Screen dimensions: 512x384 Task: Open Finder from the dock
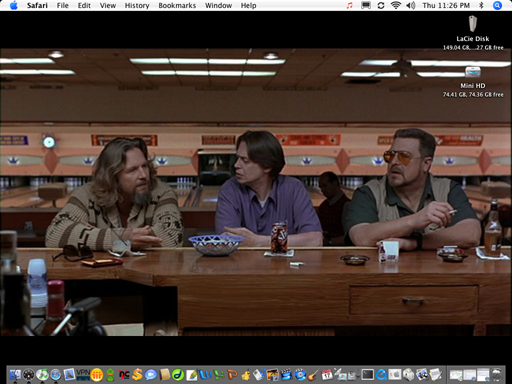15,375
